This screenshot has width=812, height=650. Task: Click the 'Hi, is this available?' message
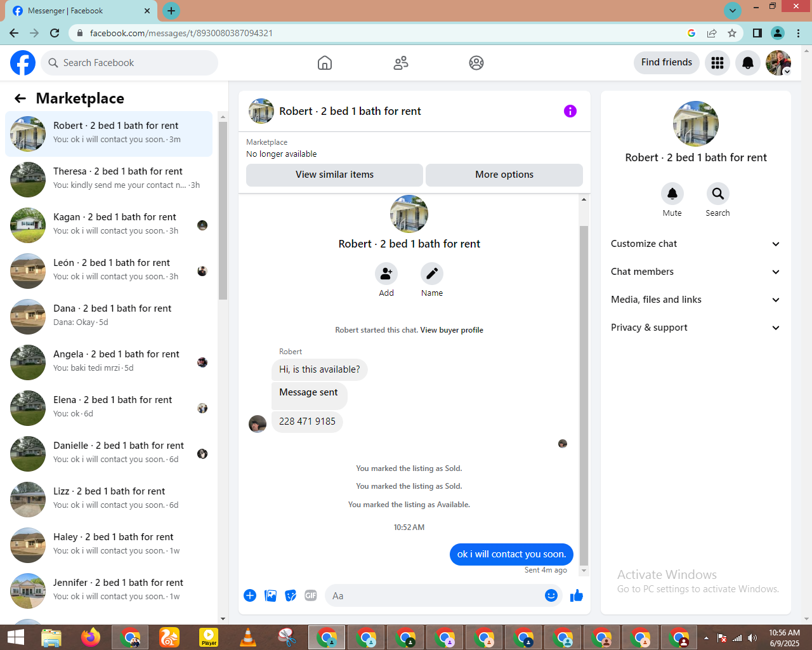click(319, 369)
